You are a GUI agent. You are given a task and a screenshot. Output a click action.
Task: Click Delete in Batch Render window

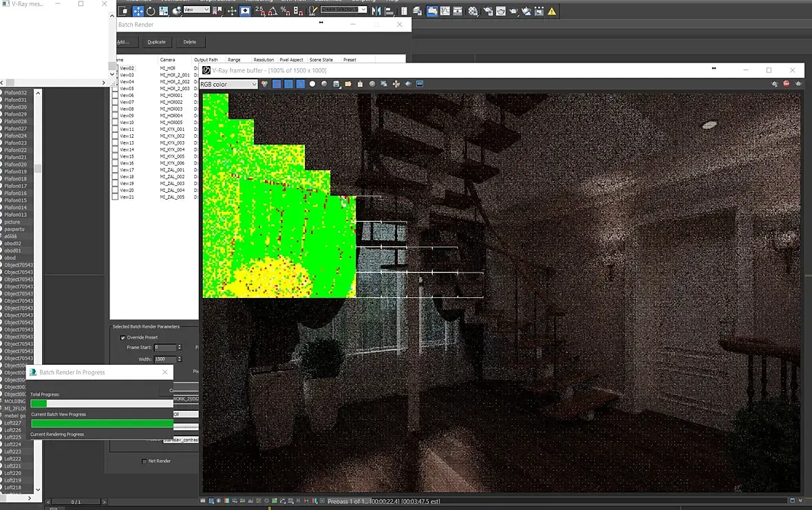pyautogui.click(x=189, y=42)
